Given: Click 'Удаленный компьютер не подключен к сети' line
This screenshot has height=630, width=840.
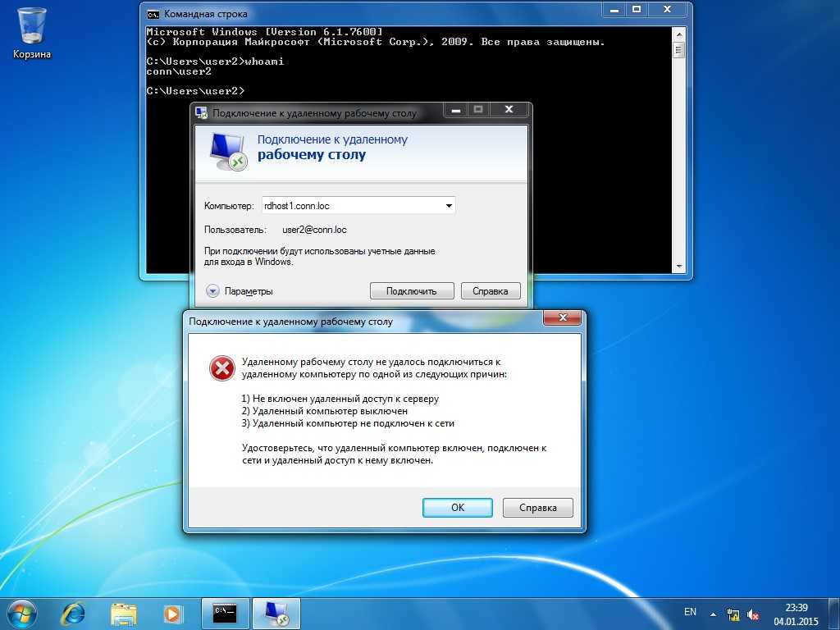Looking at the screenshot, I should pyautogui.click(x=348, y=423).
